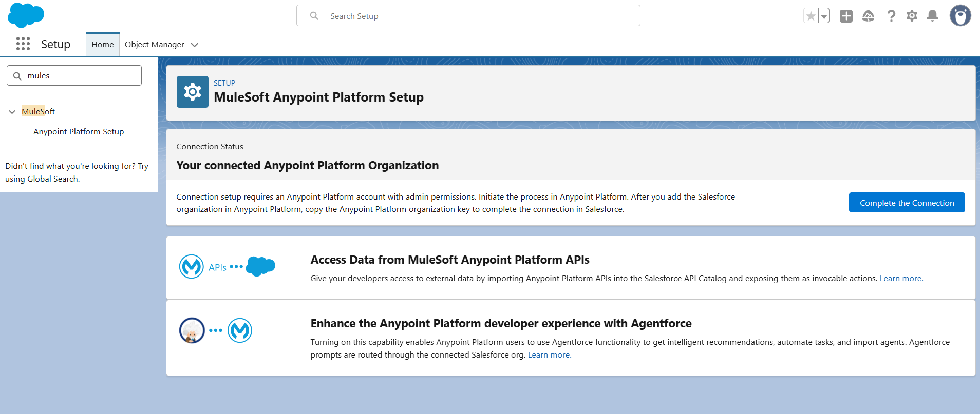Open the Anypoint Platform Setup link
This screenshot has height=414, width=980.
(x=79, y=132)
